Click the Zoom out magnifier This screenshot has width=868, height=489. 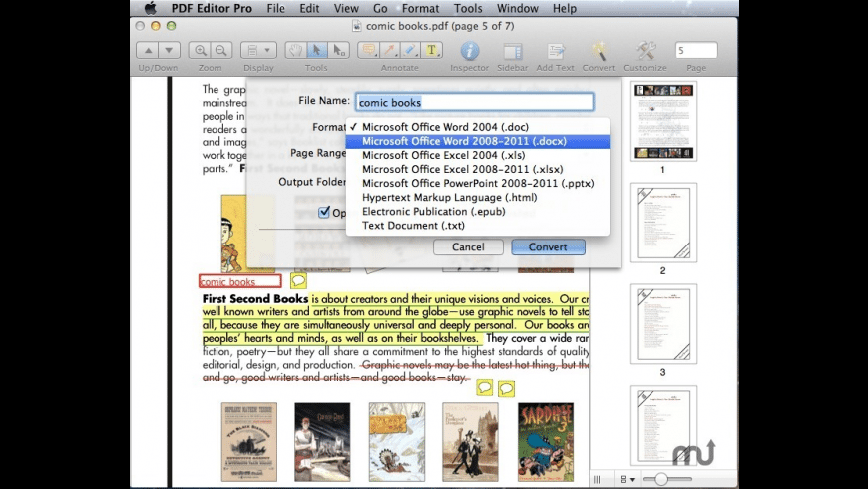(x=220, y=50)
